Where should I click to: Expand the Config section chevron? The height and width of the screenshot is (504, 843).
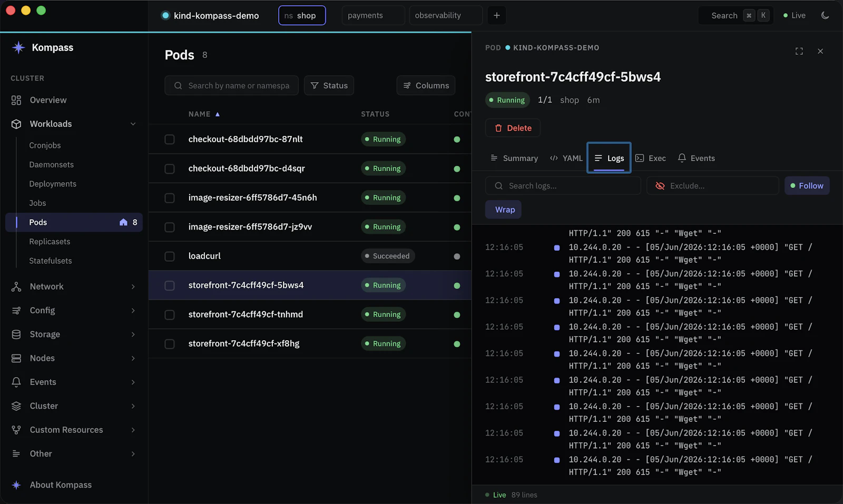click(133, 310)
